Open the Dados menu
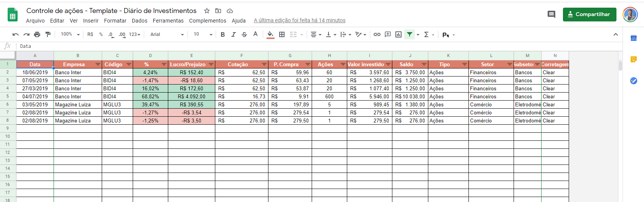This screenshot has width=644, height=202. 140,21
